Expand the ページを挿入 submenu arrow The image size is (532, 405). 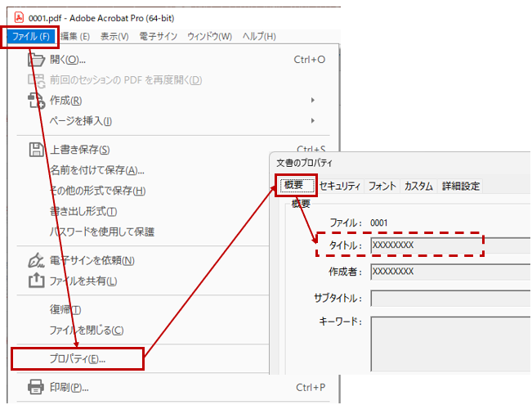pos(313,121)
